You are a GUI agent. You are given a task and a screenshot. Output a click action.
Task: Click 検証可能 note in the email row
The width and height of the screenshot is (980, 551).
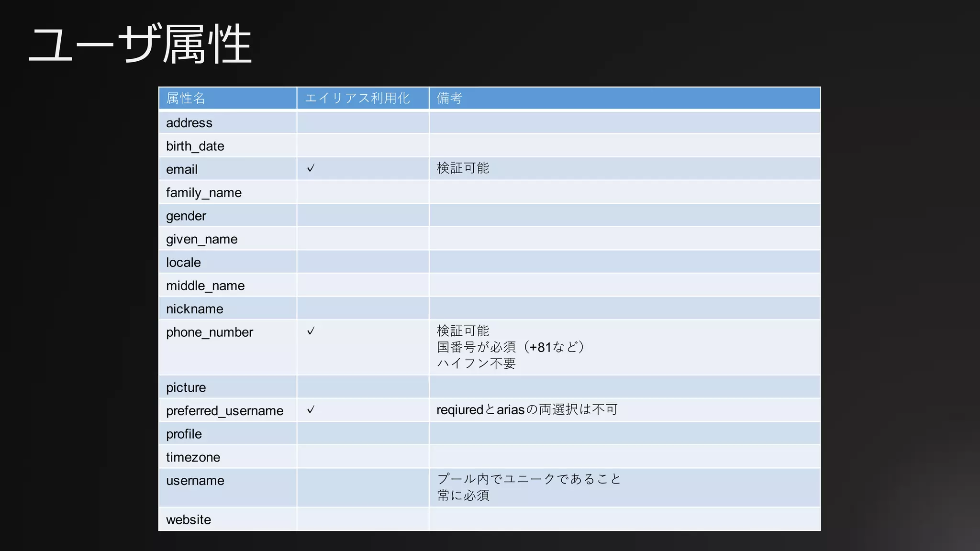(463, 168)
